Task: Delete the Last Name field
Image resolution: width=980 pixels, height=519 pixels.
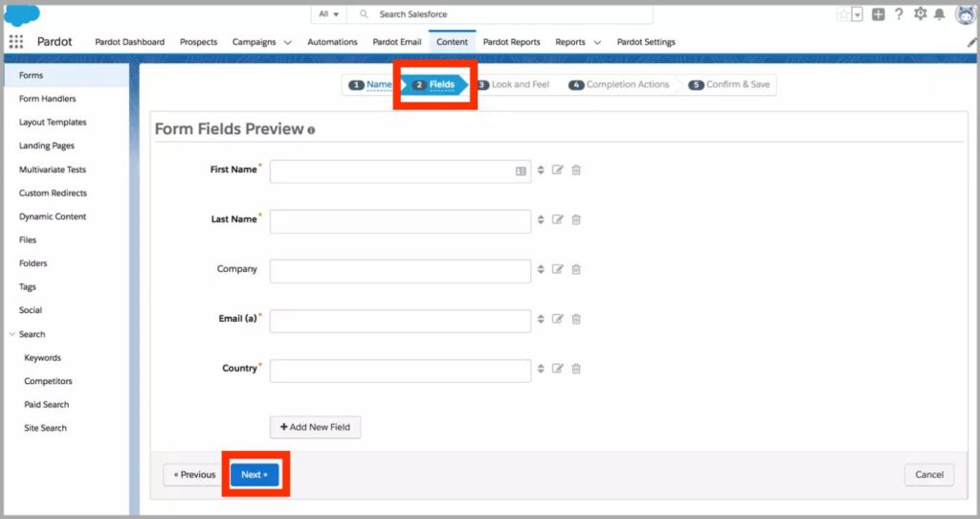Action: coord(576,219)
